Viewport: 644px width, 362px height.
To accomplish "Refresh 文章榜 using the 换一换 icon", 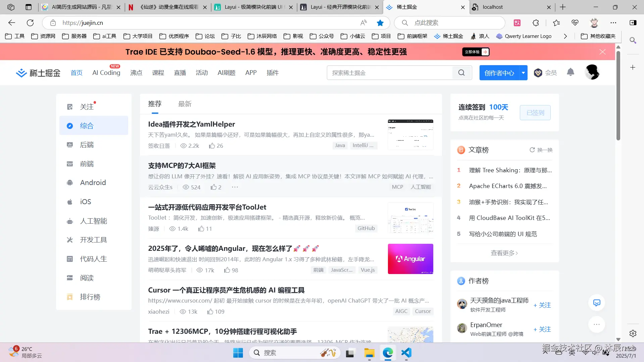I will coord(532,150).
